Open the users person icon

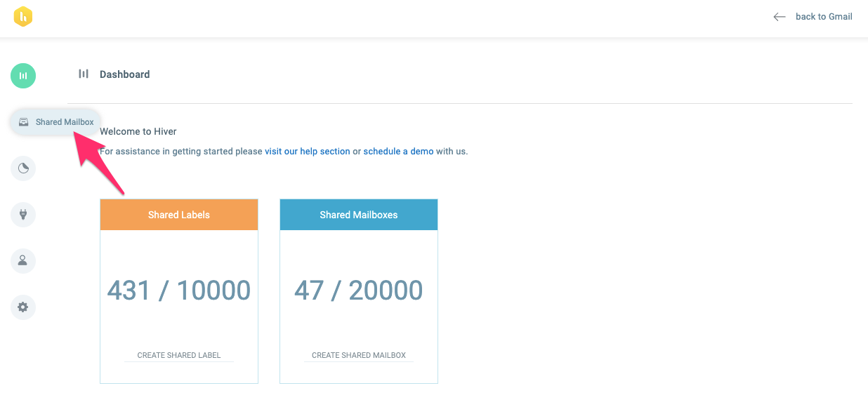pyautogui.click(x=23, y=260)
